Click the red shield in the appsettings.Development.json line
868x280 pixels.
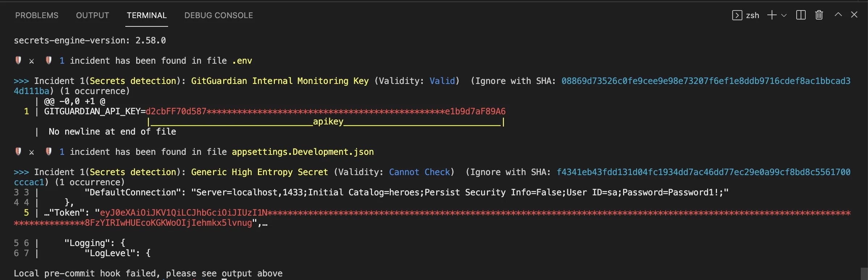tap(49, 152)
